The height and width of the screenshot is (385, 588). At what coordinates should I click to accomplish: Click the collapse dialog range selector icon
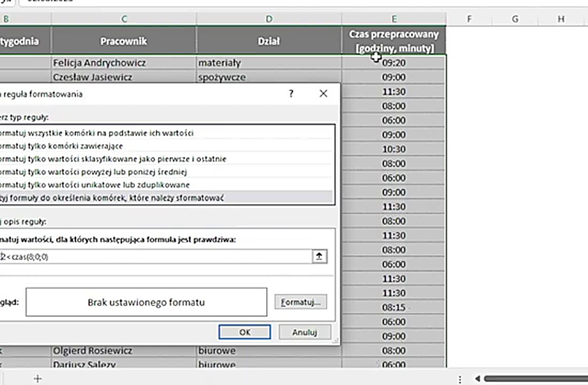coord(319,257)
